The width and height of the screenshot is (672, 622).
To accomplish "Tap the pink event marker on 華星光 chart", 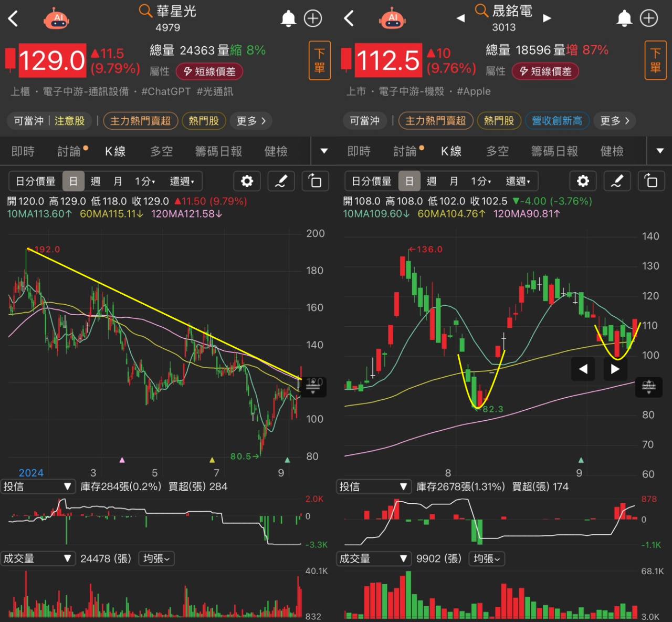I will tap(122, 460).
